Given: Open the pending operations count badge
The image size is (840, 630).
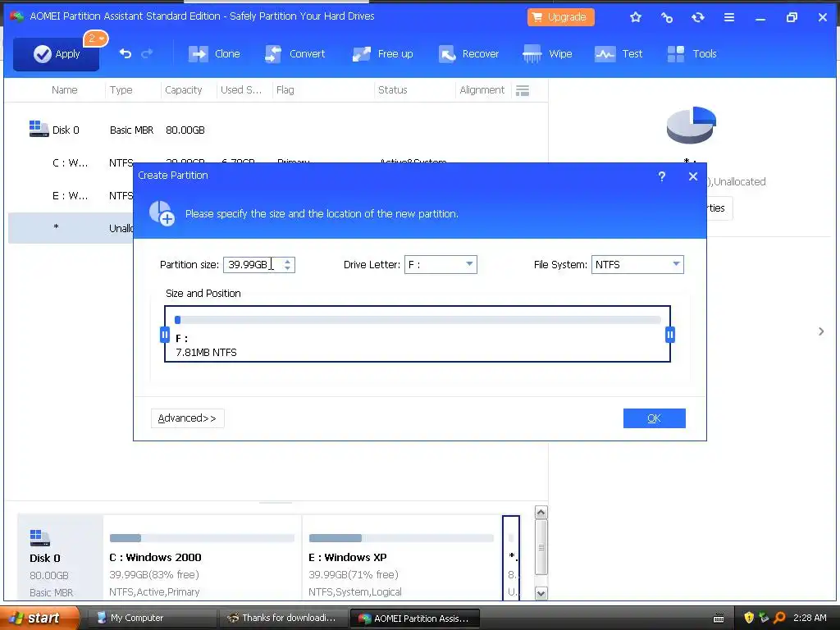Looking at the screenshot, I should pos(96,38).
